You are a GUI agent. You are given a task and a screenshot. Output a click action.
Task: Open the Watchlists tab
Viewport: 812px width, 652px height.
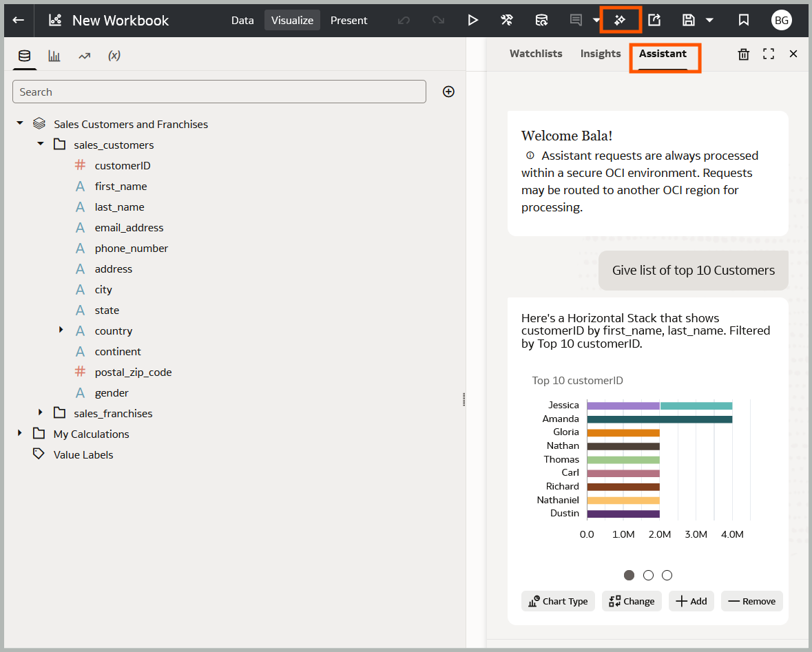click(x=536, y=54)
